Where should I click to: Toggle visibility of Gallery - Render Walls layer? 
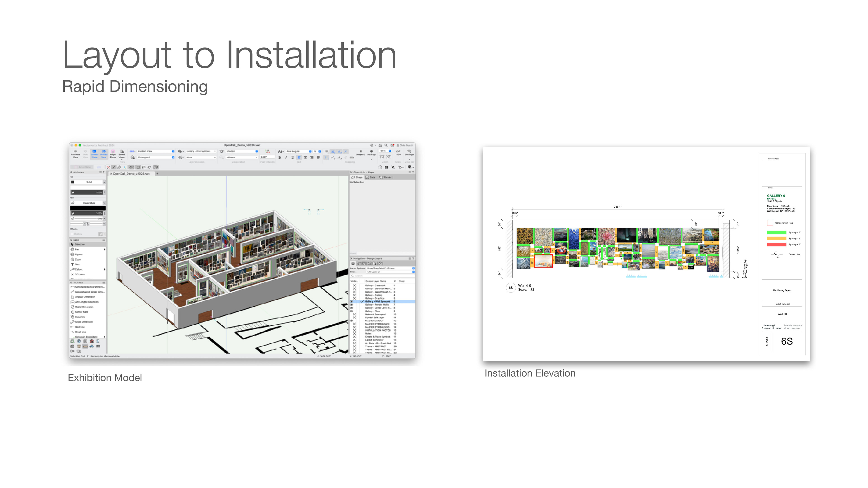tap(351, 305)
